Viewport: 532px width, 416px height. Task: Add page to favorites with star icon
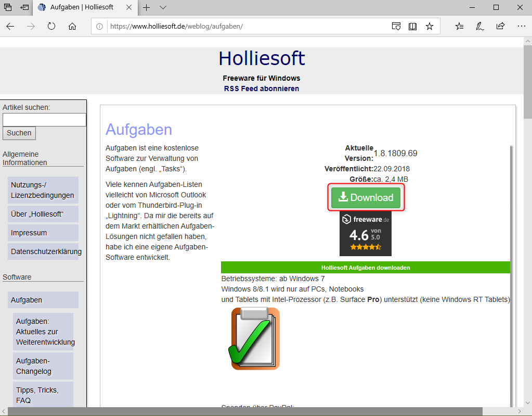[x=429, y=26]
